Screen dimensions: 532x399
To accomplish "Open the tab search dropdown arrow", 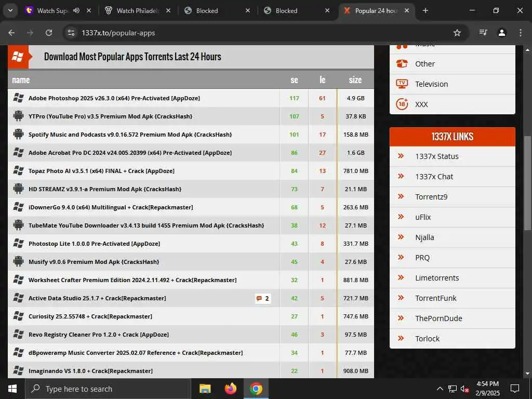I will click(10, 10).
